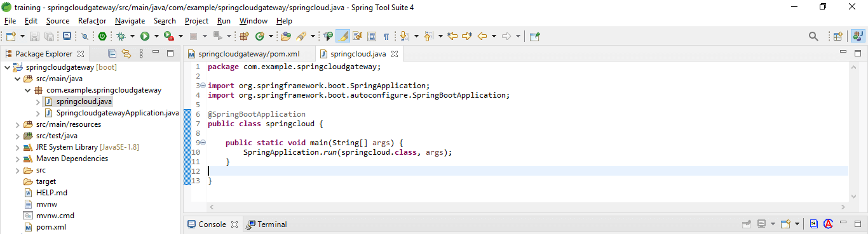868x234 pixels.
Task: Click the New file wizard icon
Action: point(10,36)
